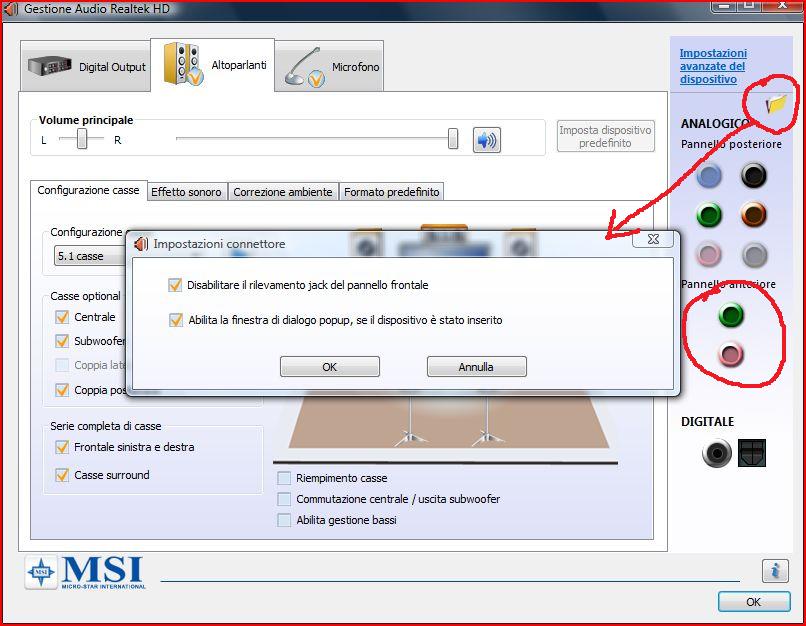Toggle Disabilitare il rilevamento jack checkbox
Image resolution: width=806 pixels, height=626 pixels.
click(176, 285)
